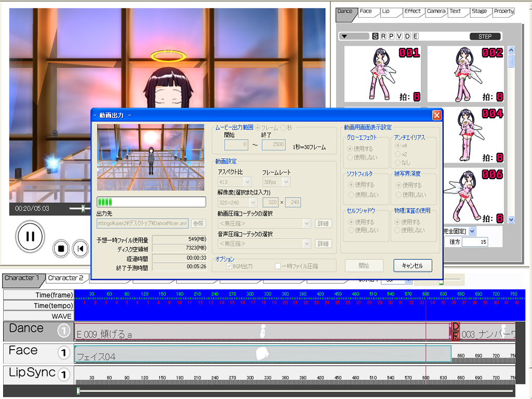
Task: Switch to the Camera tab
Action: click(x=436, y=11)
